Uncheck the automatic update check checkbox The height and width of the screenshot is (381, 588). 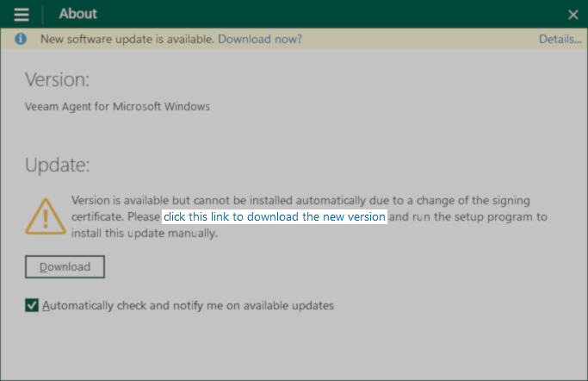[x=32, y=305]
